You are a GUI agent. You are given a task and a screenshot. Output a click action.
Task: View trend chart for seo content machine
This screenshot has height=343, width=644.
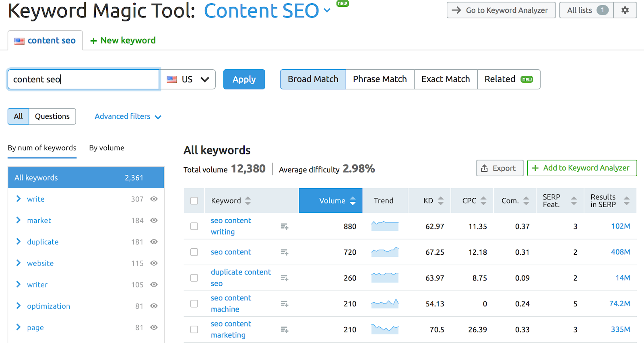point(385,303)
